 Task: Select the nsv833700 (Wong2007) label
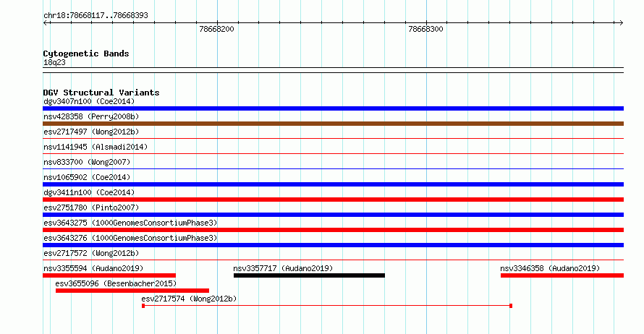(x=87, y=162)
